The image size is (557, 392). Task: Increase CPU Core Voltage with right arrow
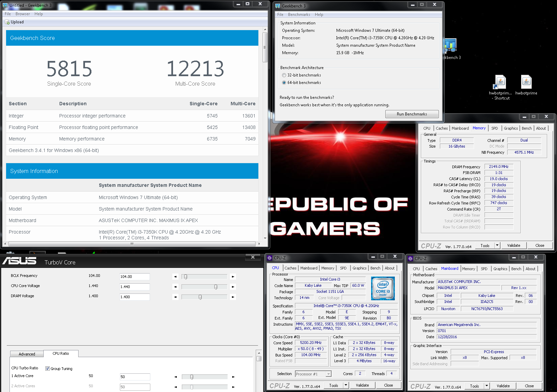pyautogui.click(x=233, y=287)
